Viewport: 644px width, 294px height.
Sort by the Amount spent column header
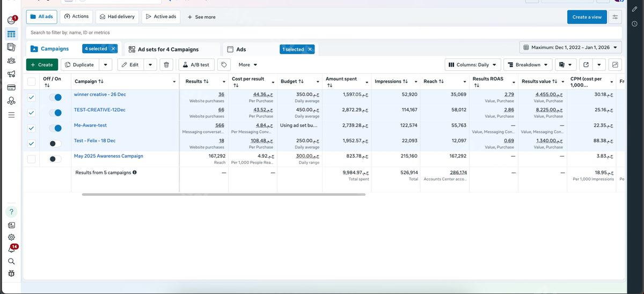pos(341,82)
